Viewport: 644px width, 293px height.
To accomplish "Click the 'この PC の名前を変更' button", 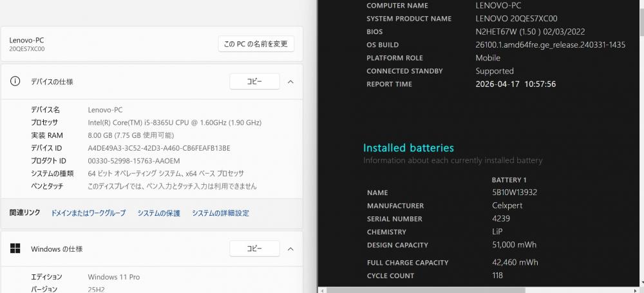I will pos(256,44).
